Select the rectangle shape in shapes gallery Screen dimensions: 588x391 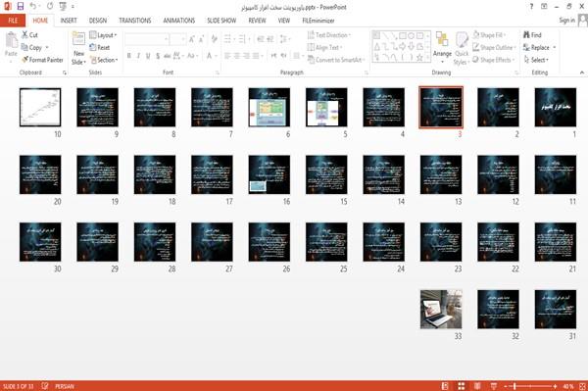tap(403, 36)
